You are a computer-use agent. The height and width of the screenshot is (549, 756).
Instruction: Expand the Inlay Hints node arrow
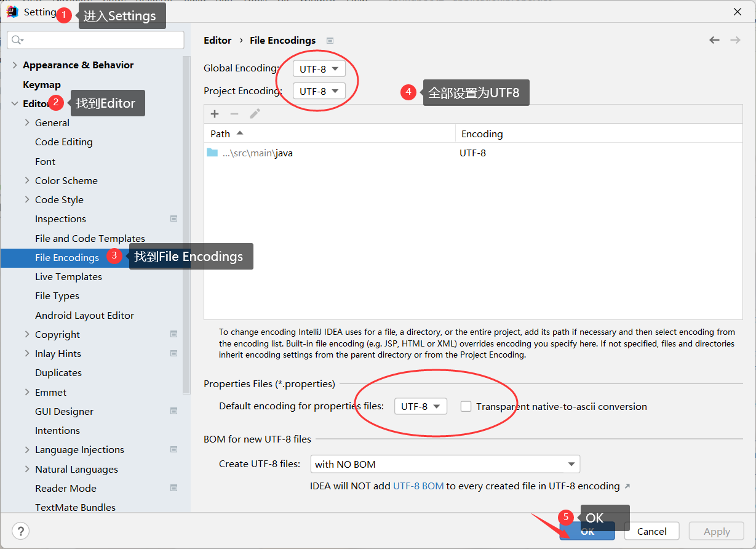(27, 353)
